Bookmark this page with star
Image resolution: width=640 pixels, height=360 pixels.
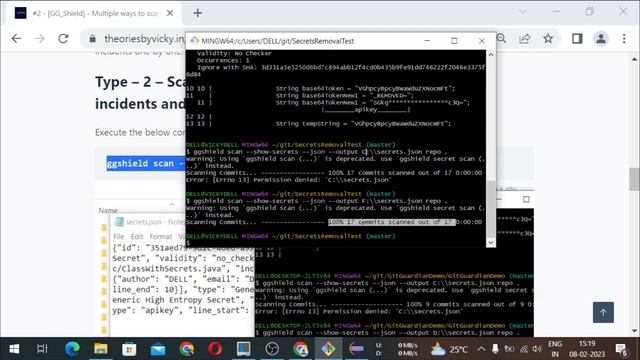[x=548, y=39]
